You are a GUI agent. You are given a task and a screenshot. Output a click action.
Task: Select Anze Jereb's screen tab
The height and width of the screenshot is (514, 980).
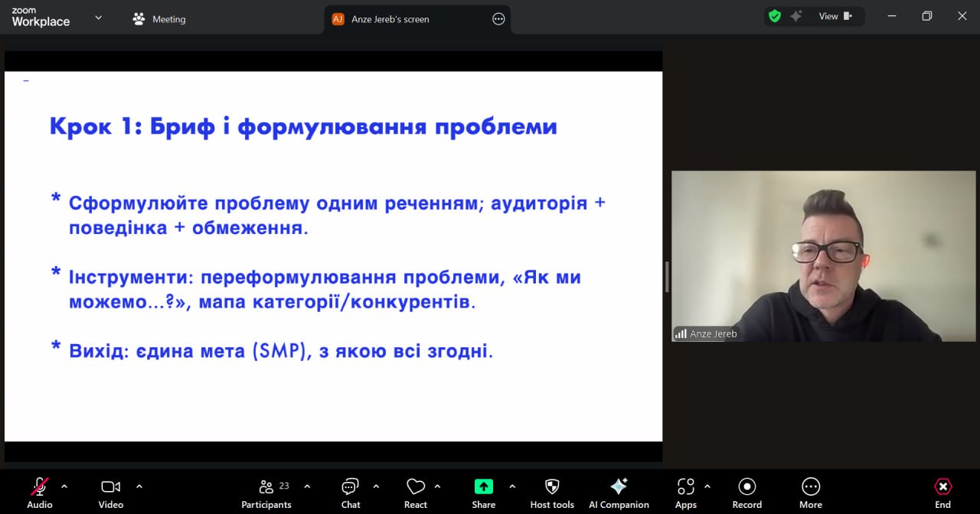(390, 19)
